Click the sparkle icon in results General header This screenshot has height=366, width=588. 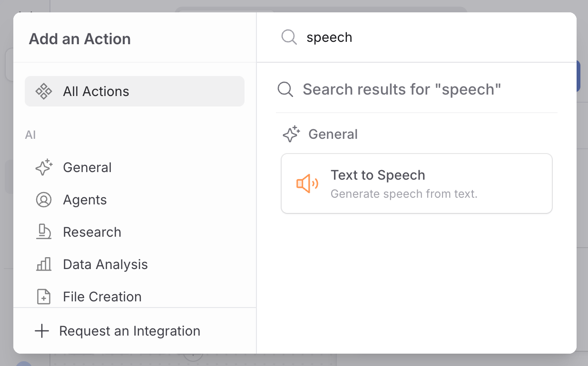pos(291,134)
